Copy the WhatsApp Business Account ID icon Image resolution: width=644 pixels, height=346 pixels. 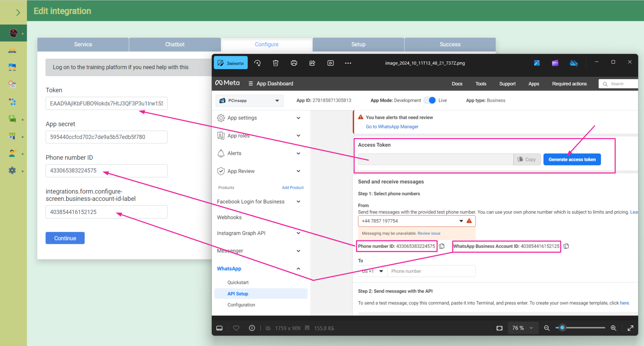point(566,246)
